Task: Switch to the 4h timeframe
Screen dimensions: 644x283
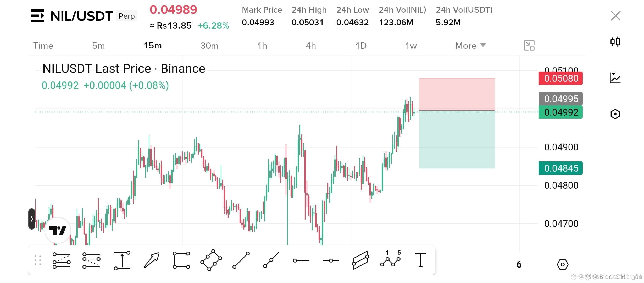Action: [x=311, y=46]
